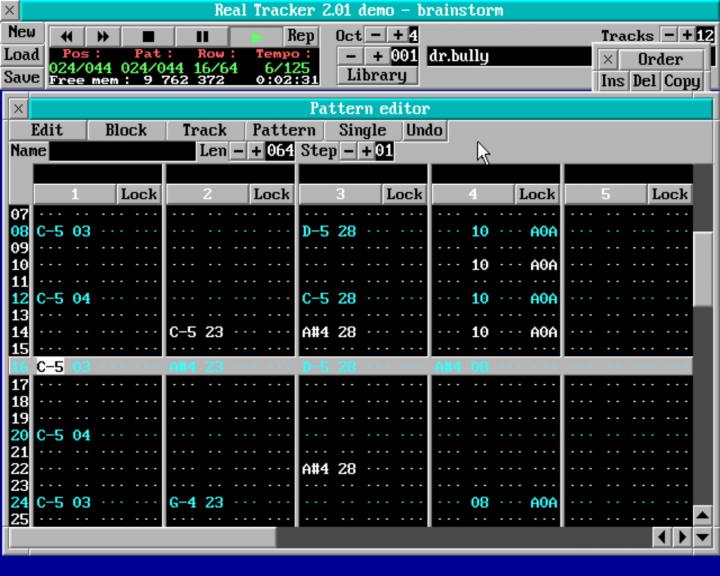Click the Load button

pyautogui.click(x=21, y=55)
